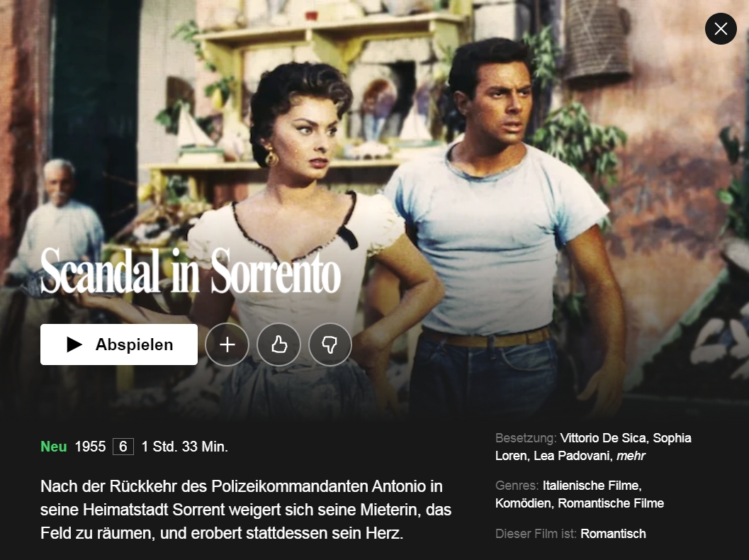Viewport: 749px width, 560px height.
Task: Click the 1955 release year text
Action: point(90,447)
